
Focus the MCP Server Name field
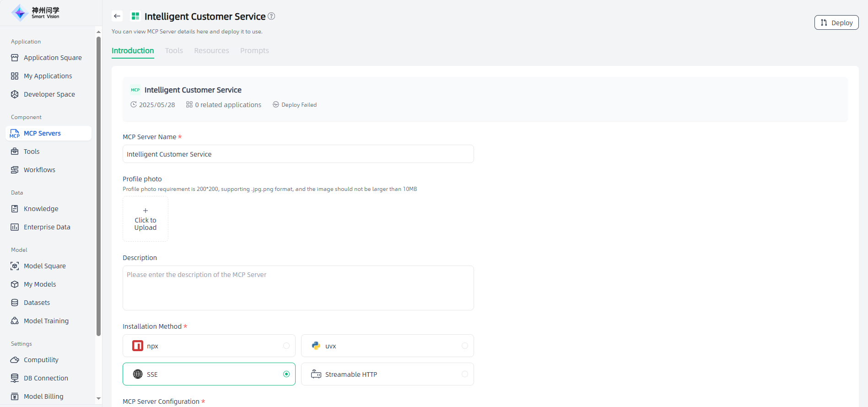point(298,154)
